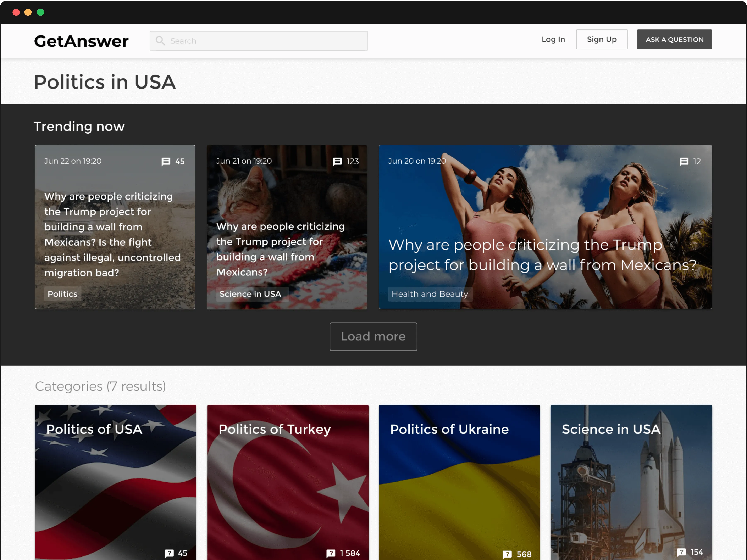This screenshot has width=747, height=560.
Task: Click the search magnifier icon
Action: point(160,40)
